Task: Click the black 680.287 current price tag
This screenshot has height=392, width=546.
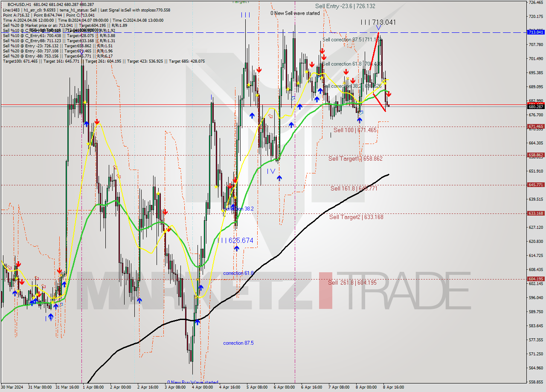Action: 536,107
